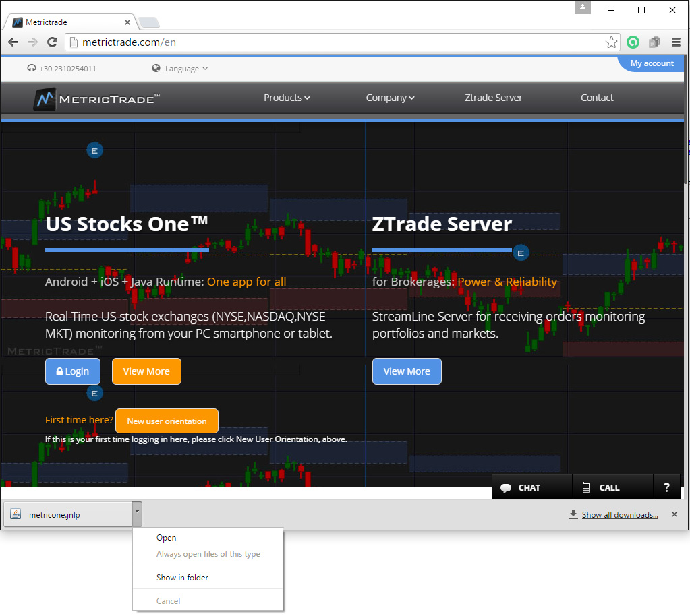Screen dimensions: 690x616
Task: Close the Metrictrade tab
Action: (x=127, y=22)
